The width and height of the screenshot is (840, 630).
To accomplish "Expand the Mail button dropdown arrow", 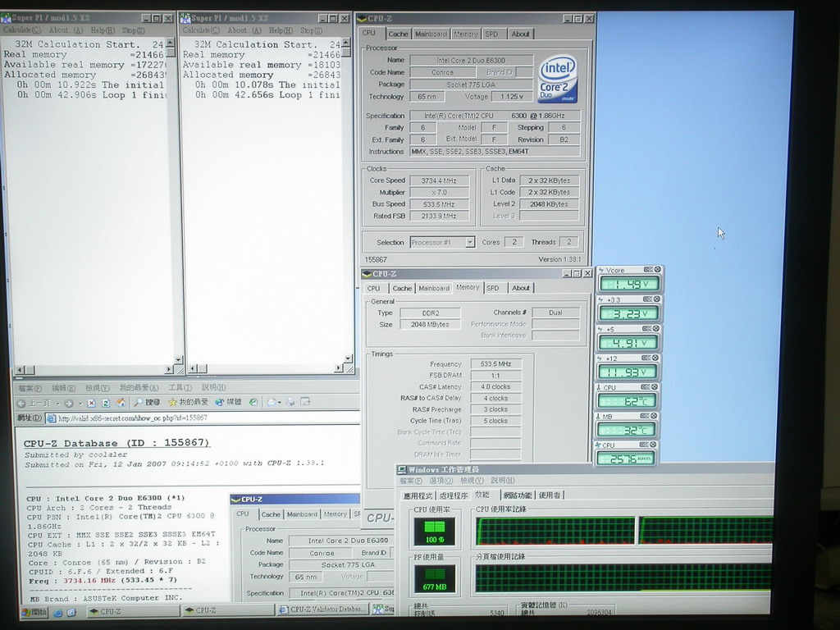I will coord(280,402).
